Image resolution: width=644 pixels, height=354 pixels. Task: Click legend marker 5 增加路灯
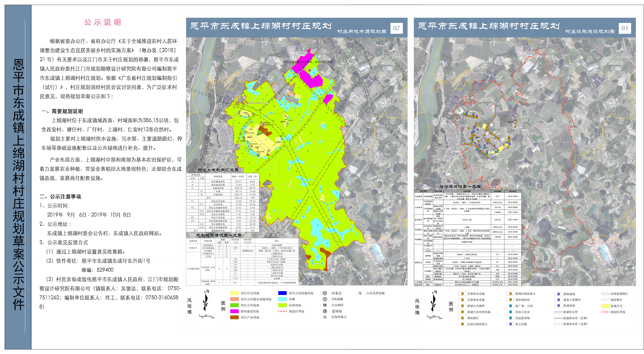tap(462, 318)
